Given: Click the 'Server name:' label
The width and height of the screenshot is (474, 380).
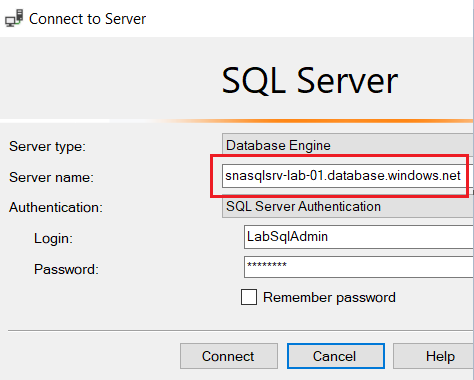Looking at the screenshot, I should tap(51, 177).
